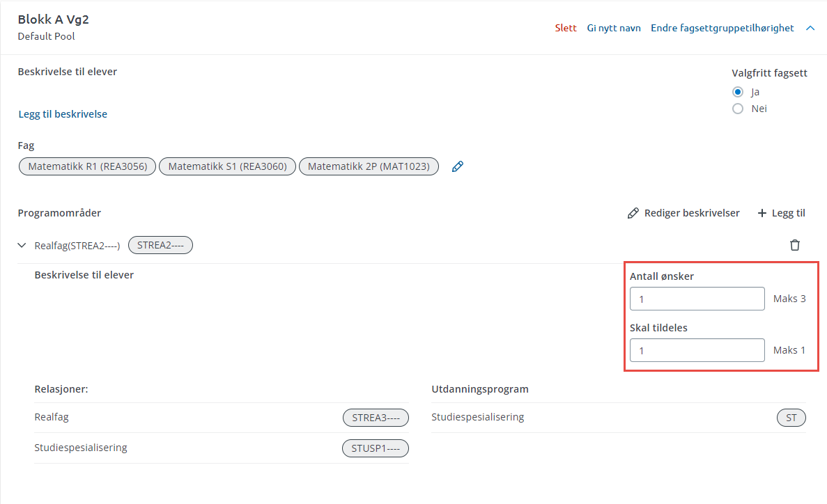Focus the Antall ønsker input field

(697, 299)
